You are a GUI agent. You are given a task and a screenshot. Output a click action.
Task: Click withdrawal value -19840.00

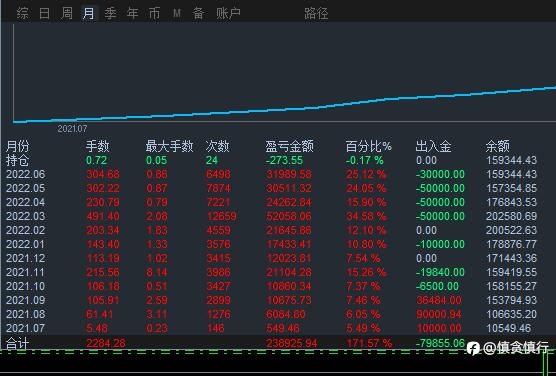(x=440, y=272)
